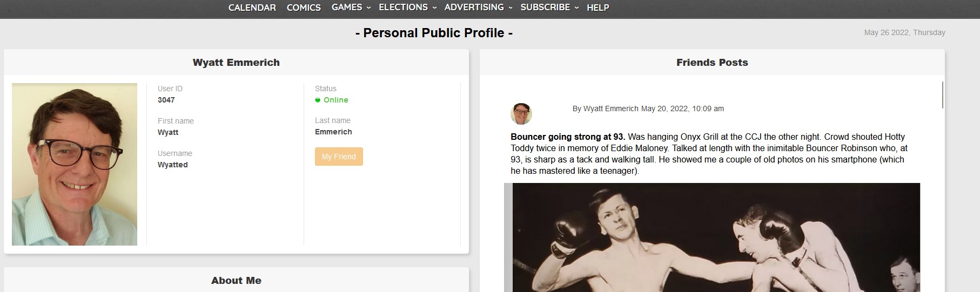Click the Friends Posts panel heading
Image resolution: width=980 pixels, height=292 pixels.
(x=711, y=63)
